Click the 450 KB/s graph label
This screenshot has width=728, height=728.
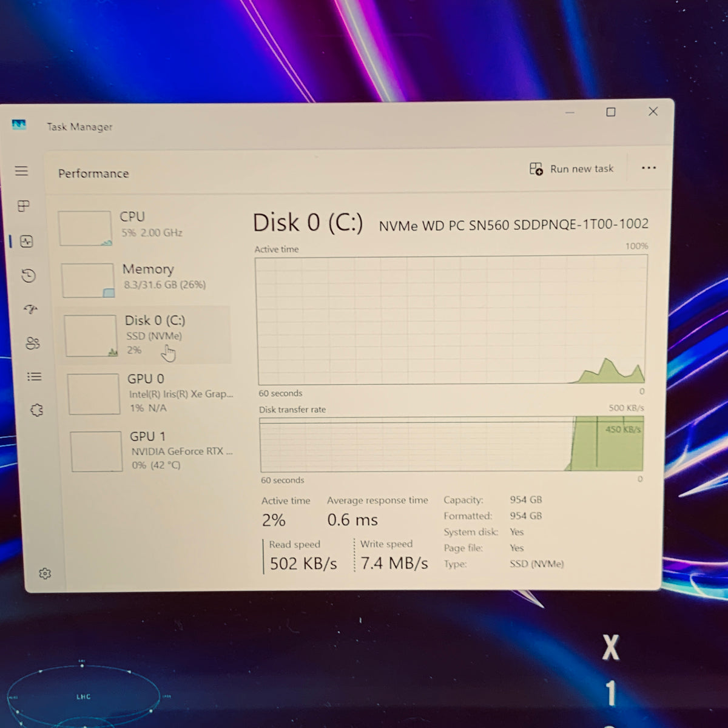pyautogui.click(x=623, y=429)
